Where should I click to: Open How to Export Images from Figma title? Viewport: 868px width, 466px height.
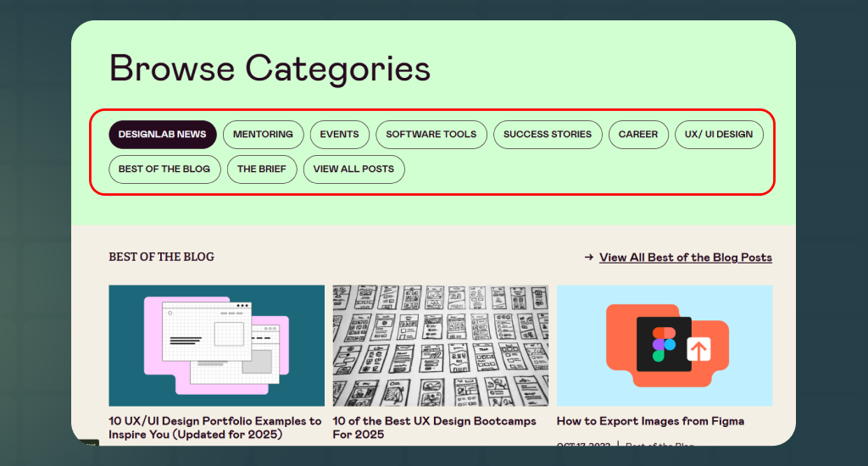[x=650, y=421]
